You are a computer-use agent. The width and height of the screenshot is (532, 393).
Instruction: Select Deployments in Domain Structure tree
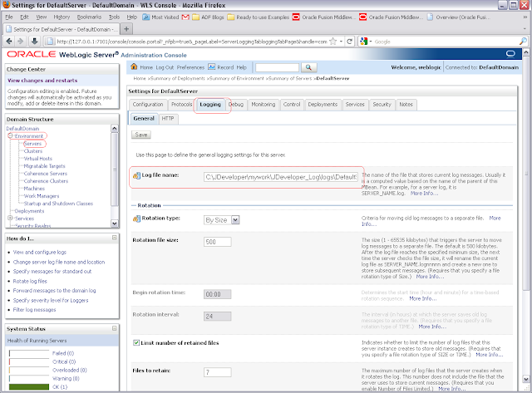pos(29,211)
